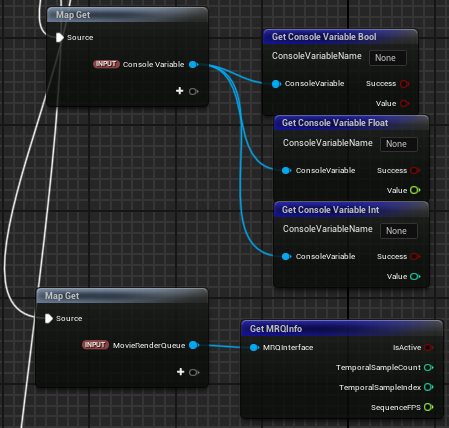Select the Get Console Variable Bool node title
Viewport: 449px width, 428px height.
coord(324,37)
